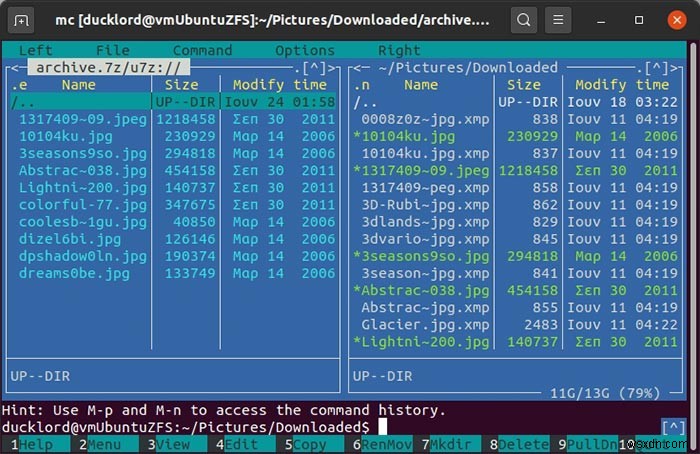This screenshot has height=454, width=700.
Task: Click 7Mkdir function key
Action: (x=447, y=445)
